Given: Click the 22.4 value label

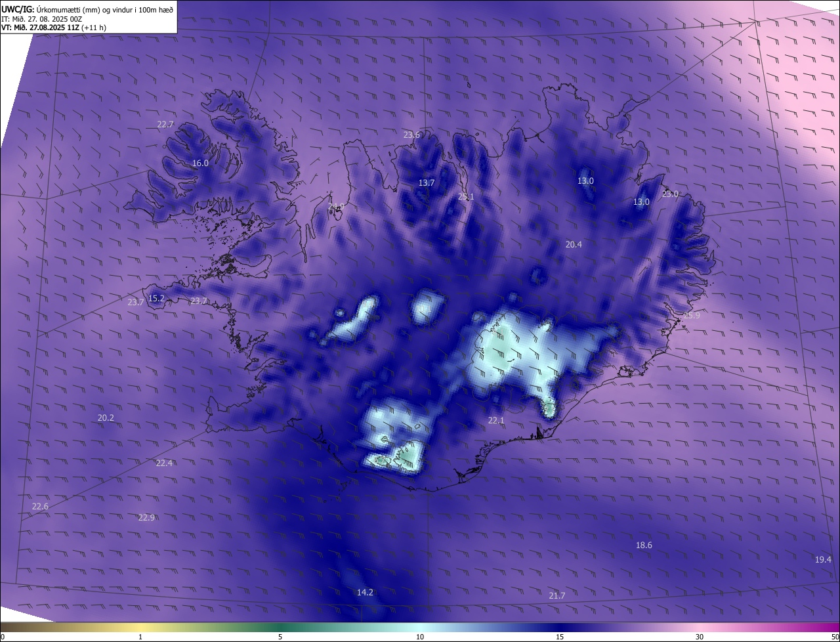Looking at the screenshot, I should tap(164, 463).
